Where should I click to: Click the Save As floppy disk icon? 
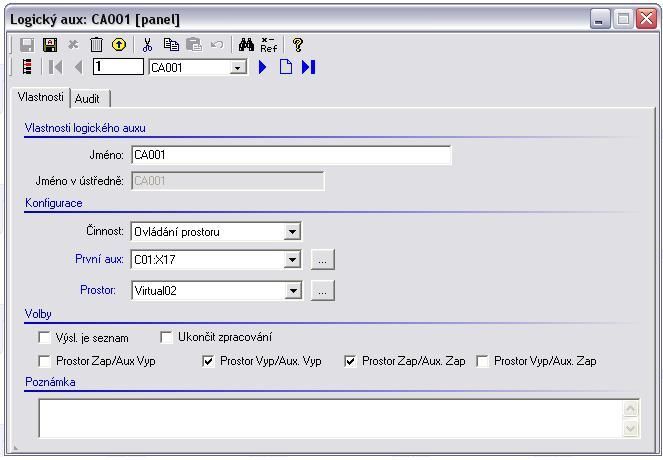coord(50,45)
